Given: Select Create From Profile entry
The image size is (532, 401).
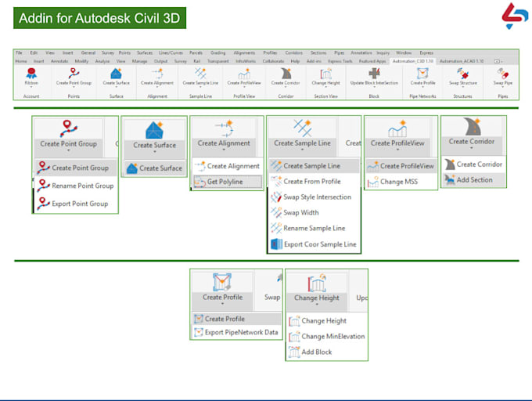Looking at the screenshot, I should point(314,182).
